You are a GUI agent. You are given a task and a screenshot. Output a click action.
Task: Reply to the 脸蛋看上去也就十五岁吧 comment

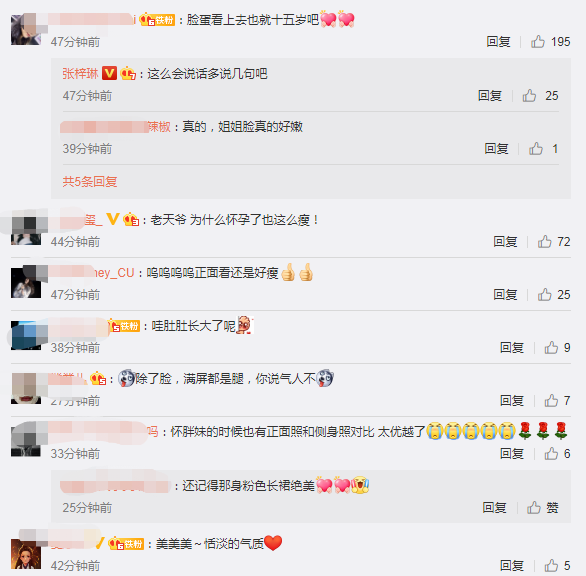[498, 41]
